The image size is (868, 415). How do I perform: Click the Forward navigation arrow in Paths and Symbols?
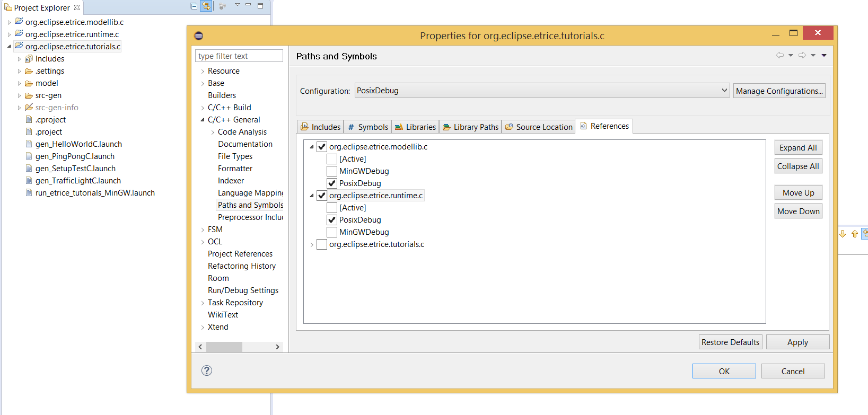[802, 55]
